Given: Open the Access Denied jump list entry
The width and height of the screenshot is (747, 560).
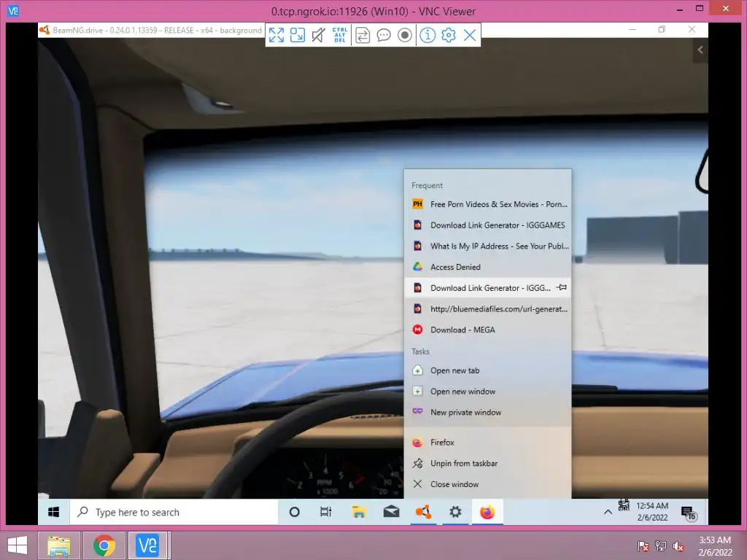Looking at the screenshot, I should [487, 267].
